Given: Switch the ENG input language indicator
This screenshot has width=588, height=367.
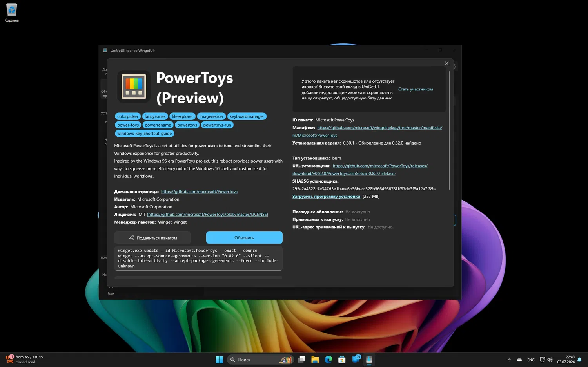Looking at the screenshot, I should 531,360.
